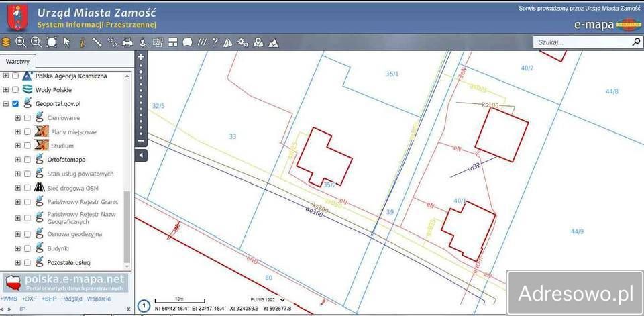Click the chain link share tool
This screenshot has width=644, height=316.
pyautogui.click(x=112, y=42)
